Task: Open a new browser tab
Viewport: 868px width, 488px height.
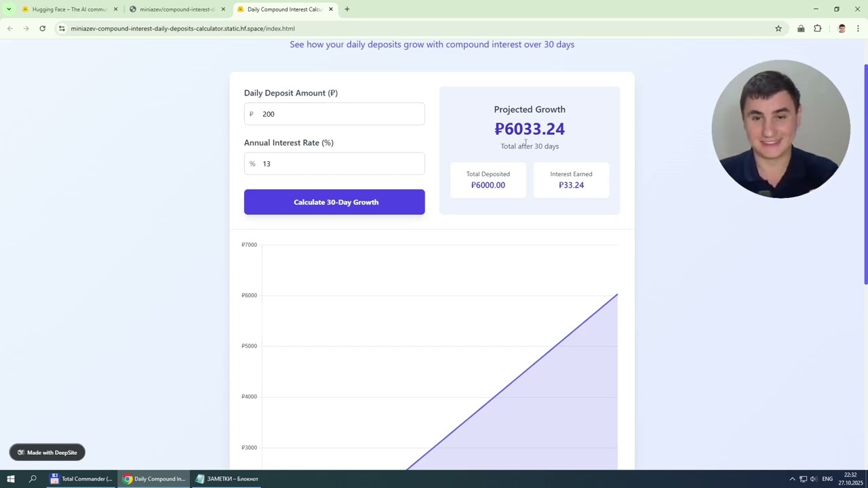Action: (x=347, y=9)
